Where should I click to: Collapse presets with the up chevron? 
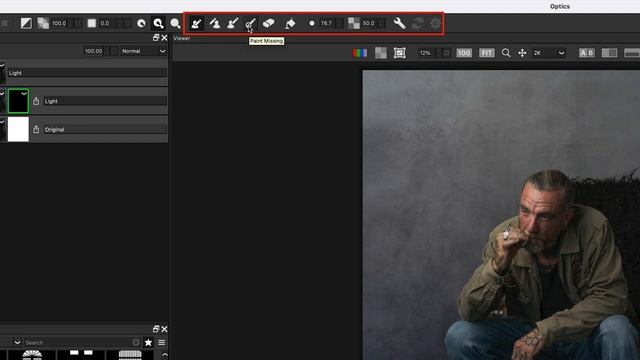point(164,355)
